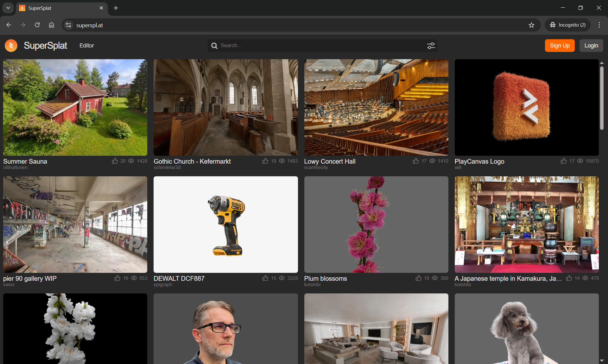The image size is (608, 364).
Task: Like the Lowy Concert Hall splat
Action: [x=416, y=161]
